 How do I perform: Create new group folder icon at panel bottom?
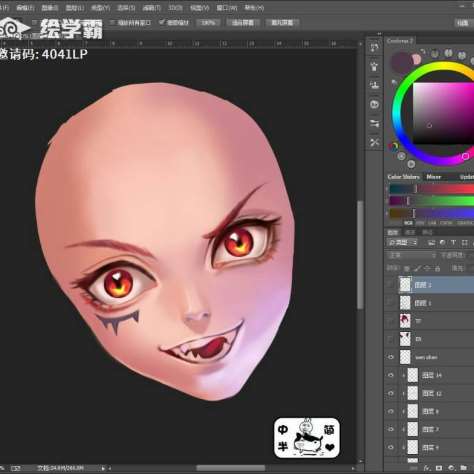coord(463,468)
